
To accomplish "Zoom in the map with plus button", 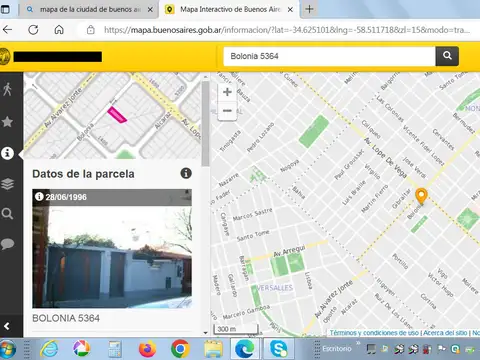I will 227,92.
